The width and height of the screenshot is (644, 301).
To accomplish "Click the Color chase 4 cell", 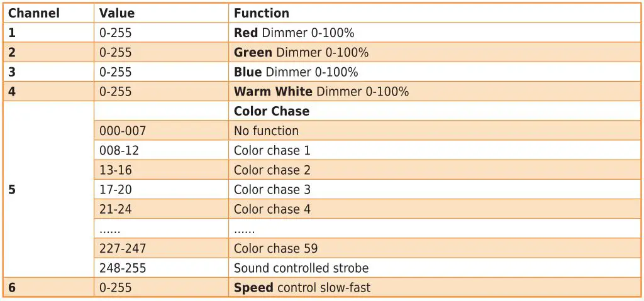I will pos(272,209).
